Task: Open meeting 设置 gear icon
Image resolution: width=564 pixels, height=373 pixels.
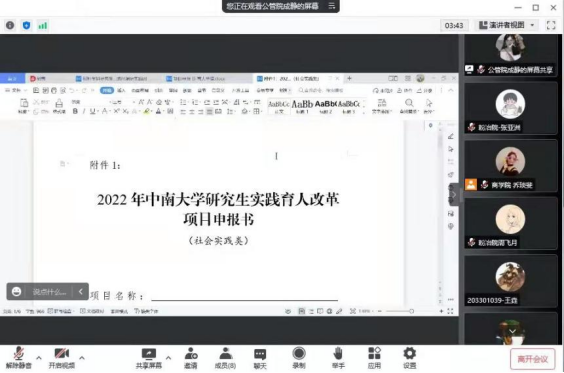Action: tap(409, 358)
